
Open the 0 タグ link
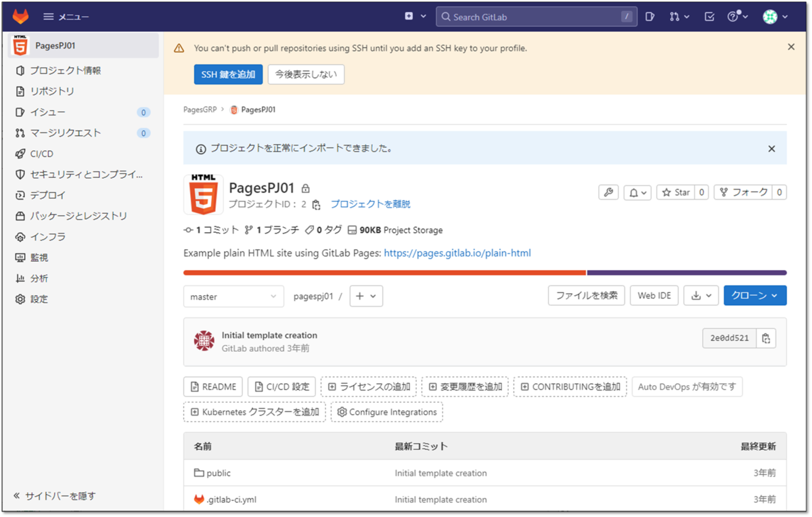(x=323, y=230)
